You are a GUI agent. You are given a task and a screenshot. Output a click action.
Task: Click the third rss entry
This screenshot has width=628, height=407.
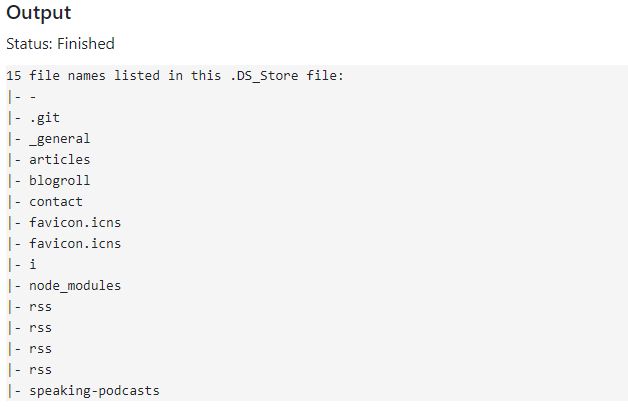pyautogui.click(x=40, y=349)
